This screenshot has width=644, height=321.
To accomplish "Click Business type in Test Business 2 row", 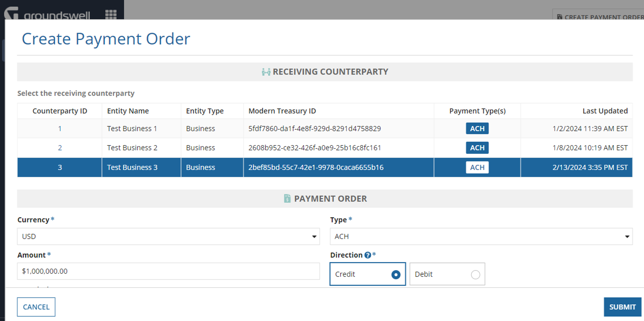I will click(201, 148).
